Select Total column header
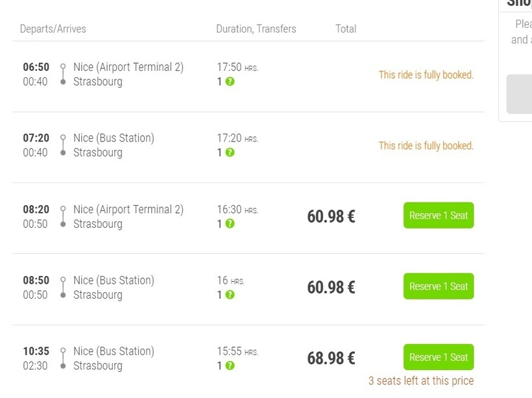532x398 pixels. (346, 29)
